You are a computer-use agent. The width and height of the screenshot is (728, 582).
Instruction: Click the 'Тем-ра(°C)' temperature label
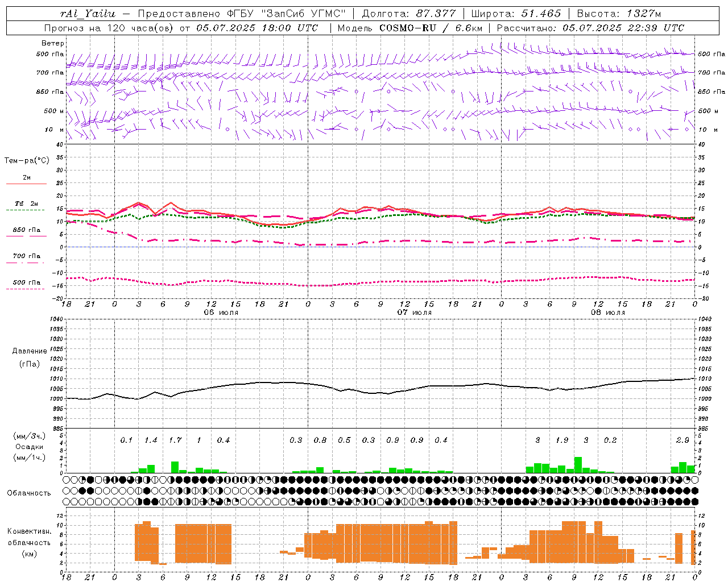(27, 161)
